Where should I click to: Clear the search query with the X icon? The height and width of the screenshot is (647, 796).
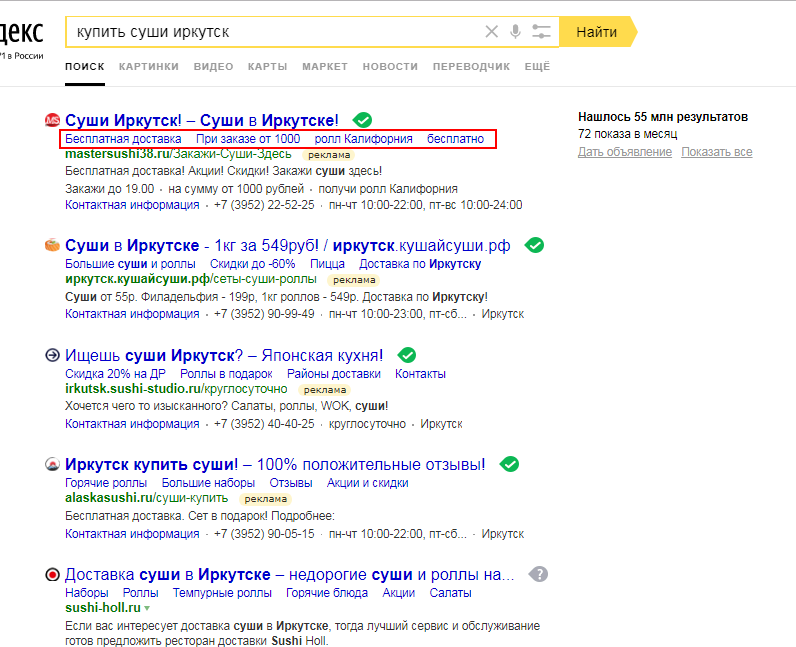[491, 32]
